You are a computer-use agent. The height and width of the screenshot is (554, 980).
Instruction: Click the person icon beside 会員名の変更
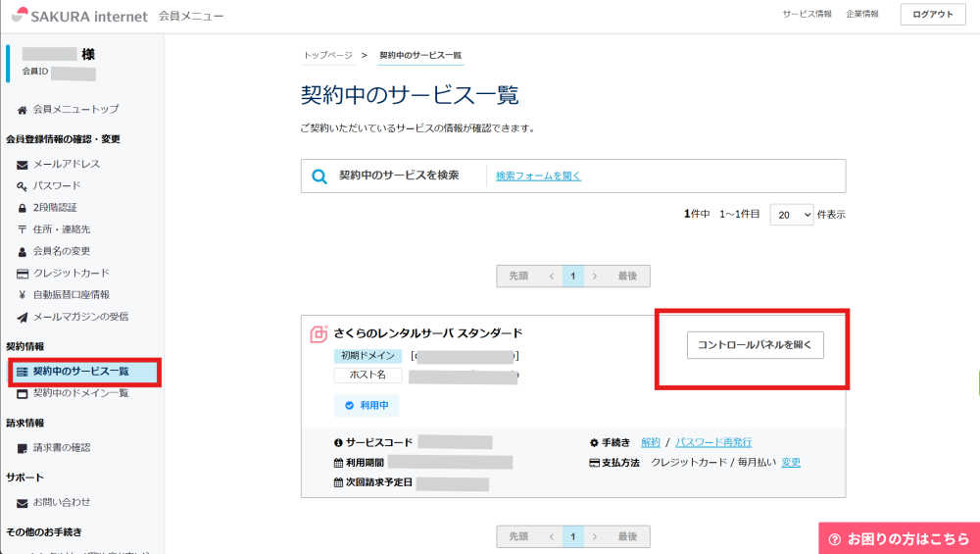22,252
